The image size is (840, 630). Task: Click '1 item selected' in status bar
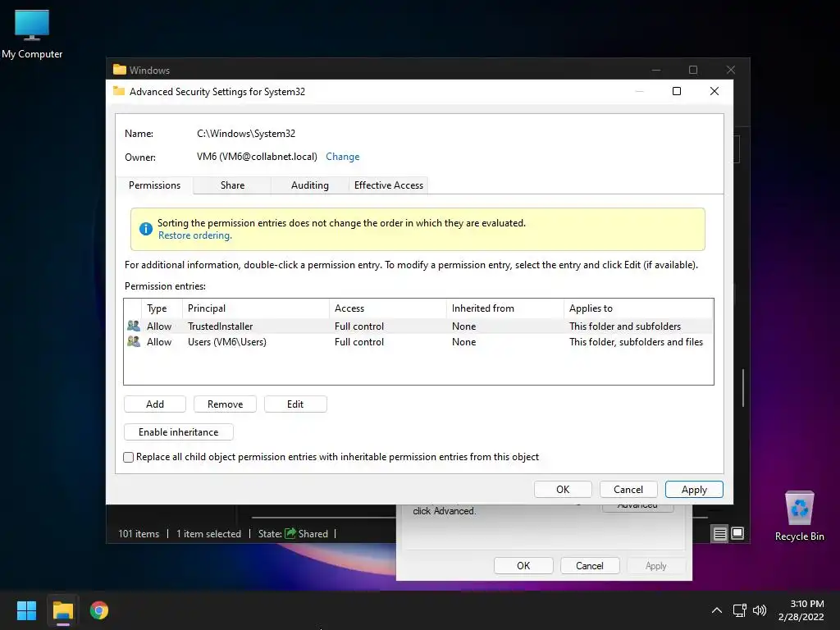[208, 533]
